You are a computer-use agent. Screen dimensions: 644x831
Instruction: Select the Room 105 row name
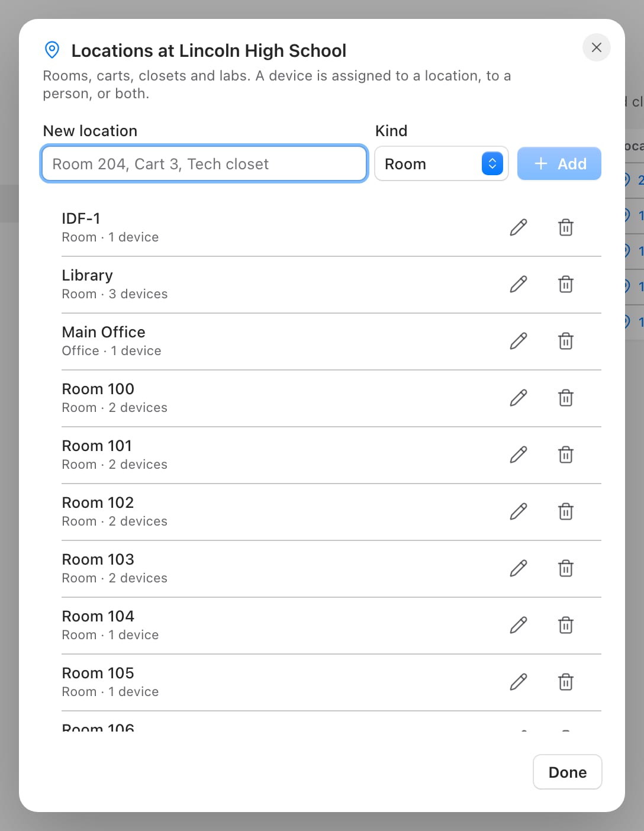click(x=98, y=673)
